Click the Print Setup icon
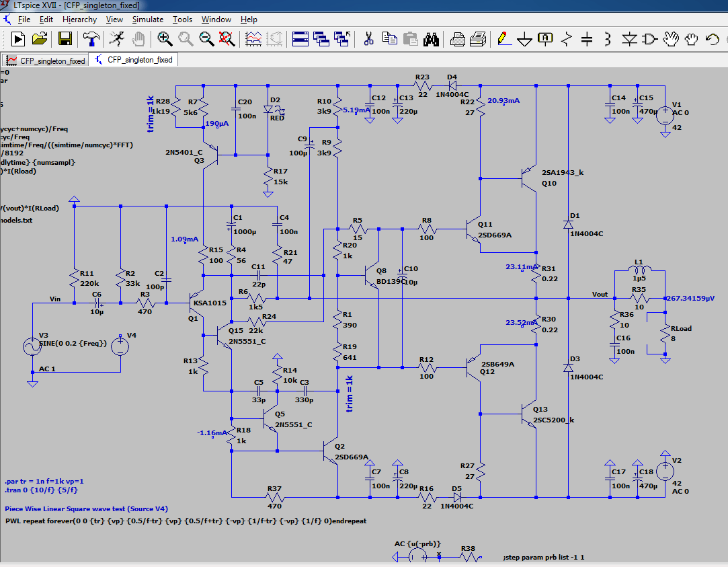This screenshot has width=728, height=567. click(478, 39)
